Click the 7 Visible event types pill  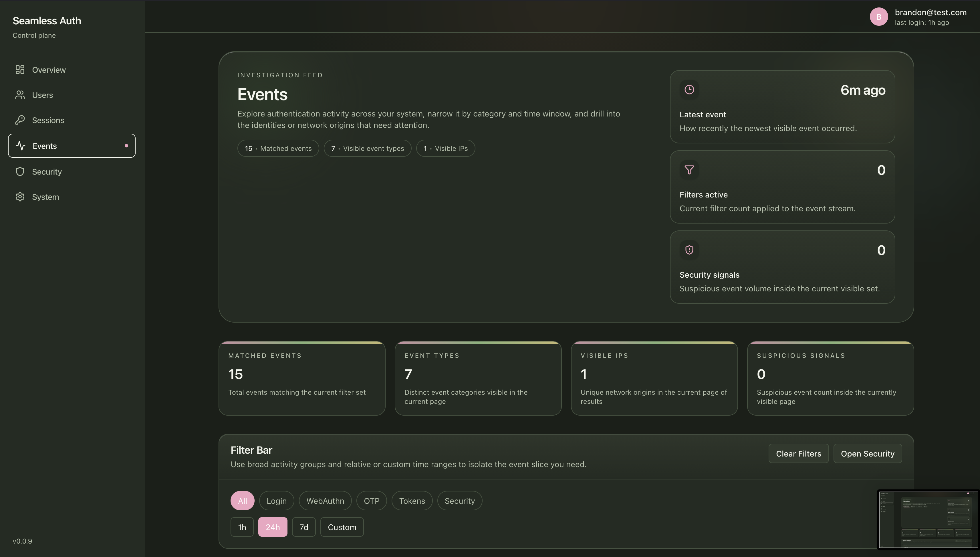pos(368,149)
